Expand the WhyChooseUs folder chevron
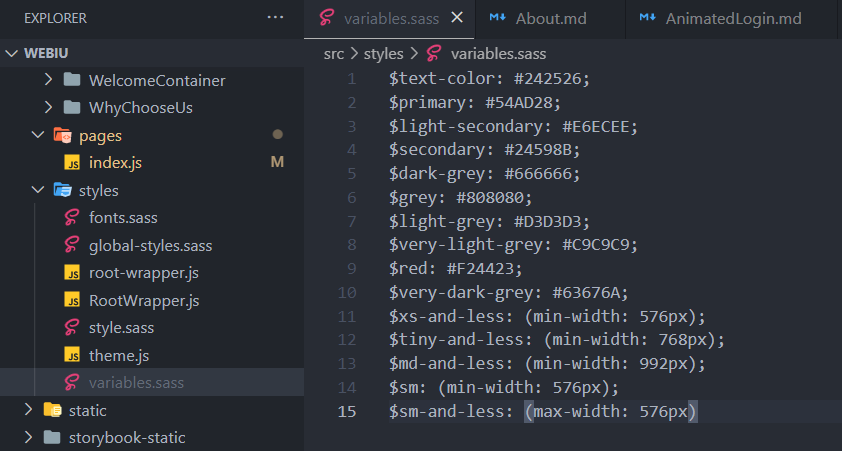Image resolution: width=842 pixels, height=451 pixels. click(x=48, y=107)
